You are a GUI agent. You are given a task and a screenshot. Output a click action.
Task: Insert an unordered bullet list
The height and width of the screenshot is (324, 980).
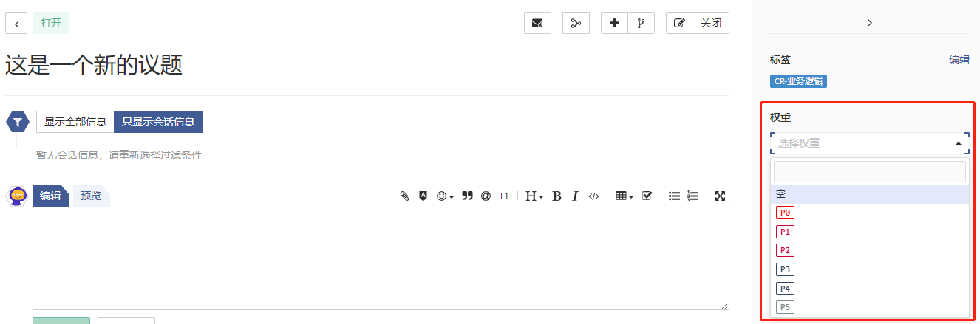click(x=674, y=196)
